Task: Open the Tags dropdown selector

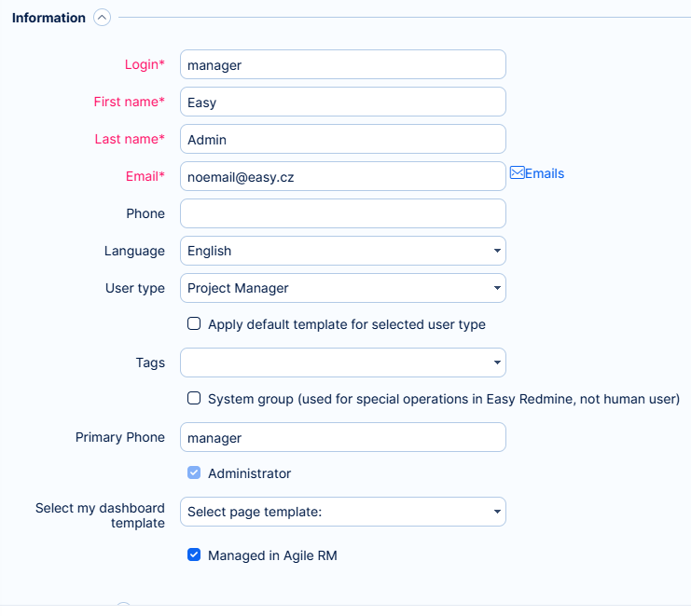Action: [342, 363]
